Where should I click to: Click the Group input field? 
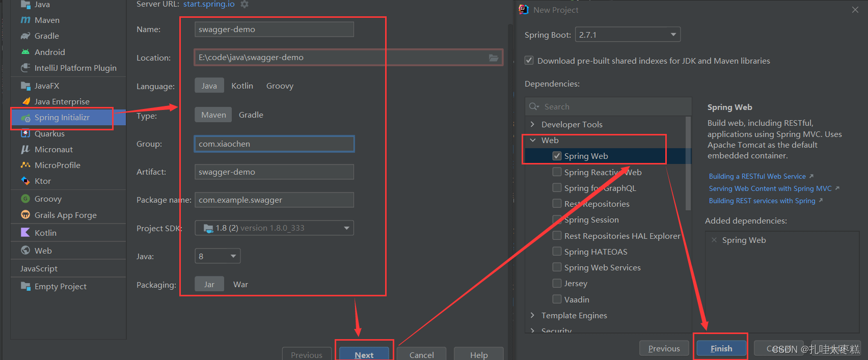coord(274,144)
